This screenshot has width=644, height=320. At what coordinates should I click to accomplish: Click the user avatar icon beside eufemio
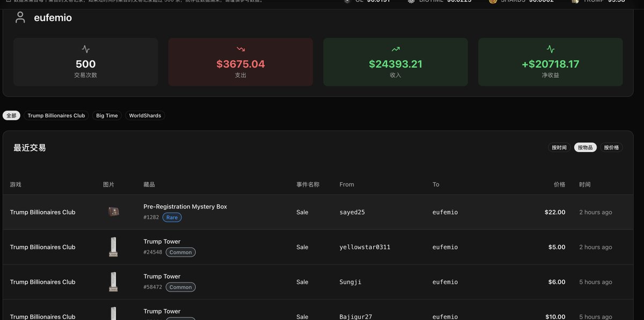[x=20, y=18]
